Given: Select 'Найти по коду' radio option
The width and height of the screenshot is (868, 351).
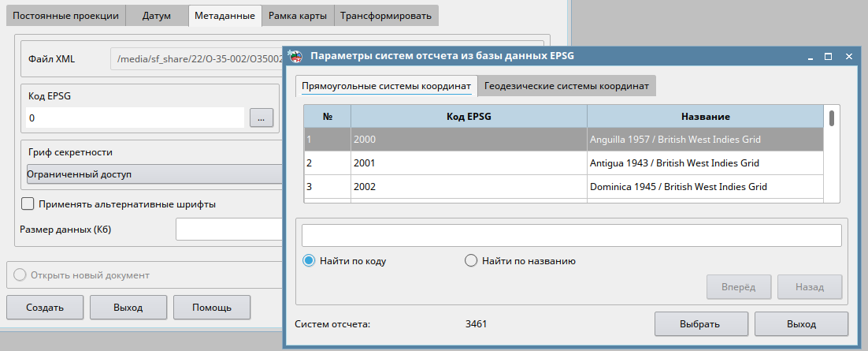Looking at the screenshot, I should coord(310,260).
